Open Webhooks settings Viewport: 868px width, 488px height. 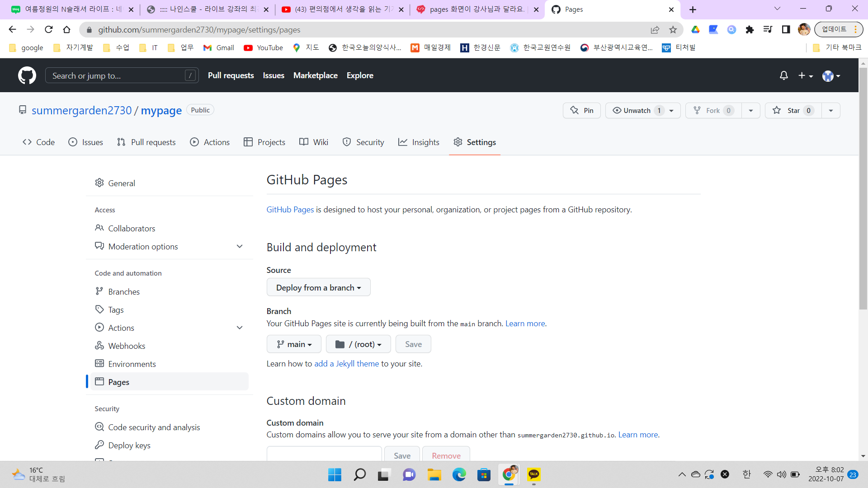pyautogui.click(x=170, y=346)
